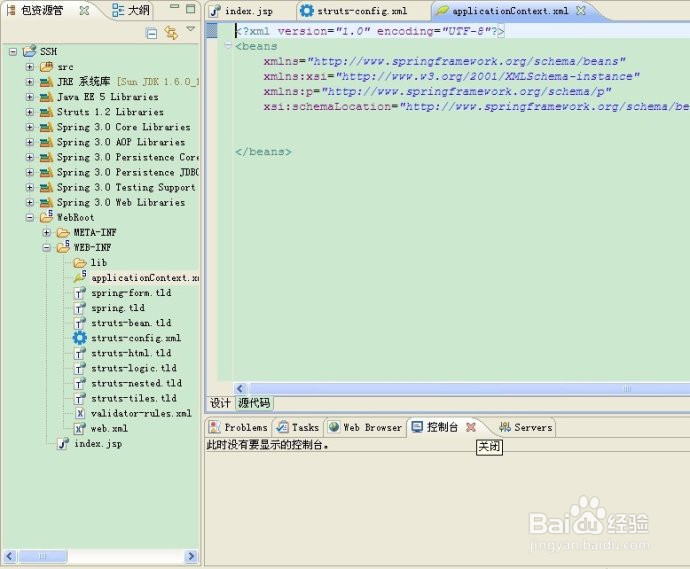Viewport: 690px width, 569px height.
Task: Click the spring.tld file icon
Action: tap(80, 308)
